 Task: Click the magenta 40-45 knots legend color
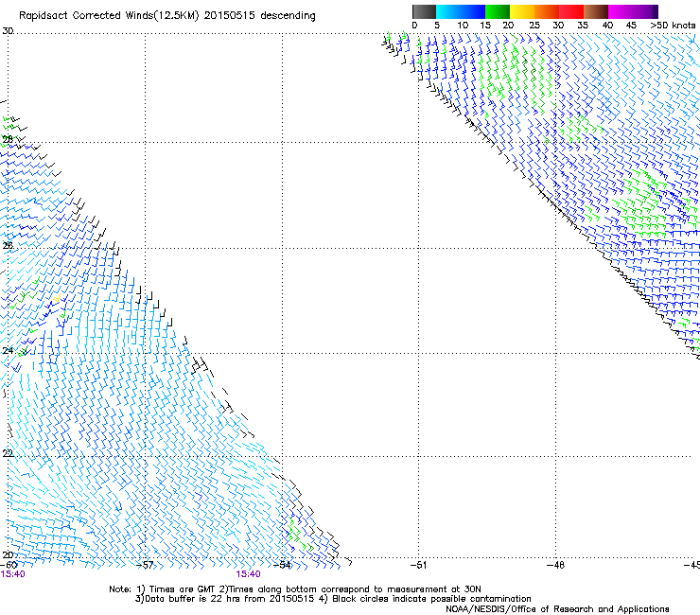point(621,11)
